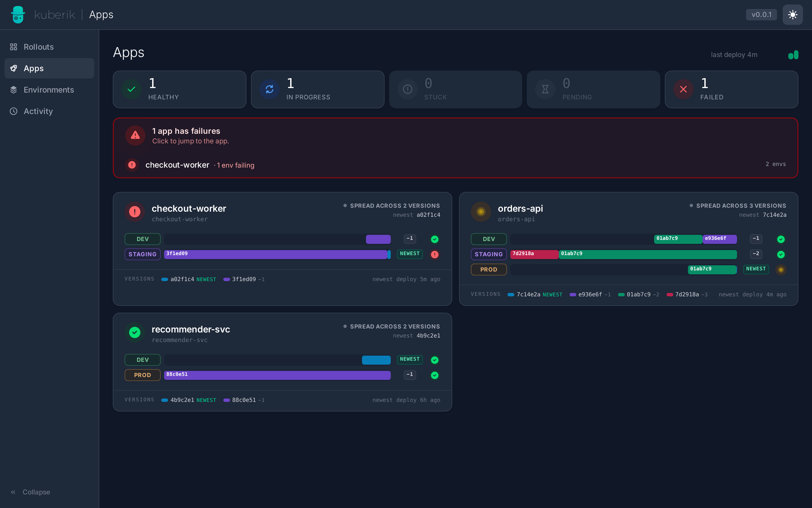The height and width of the screenshot is (508, 812).
Task: Filter by the Stuck status card
Action: coord(455,89)
